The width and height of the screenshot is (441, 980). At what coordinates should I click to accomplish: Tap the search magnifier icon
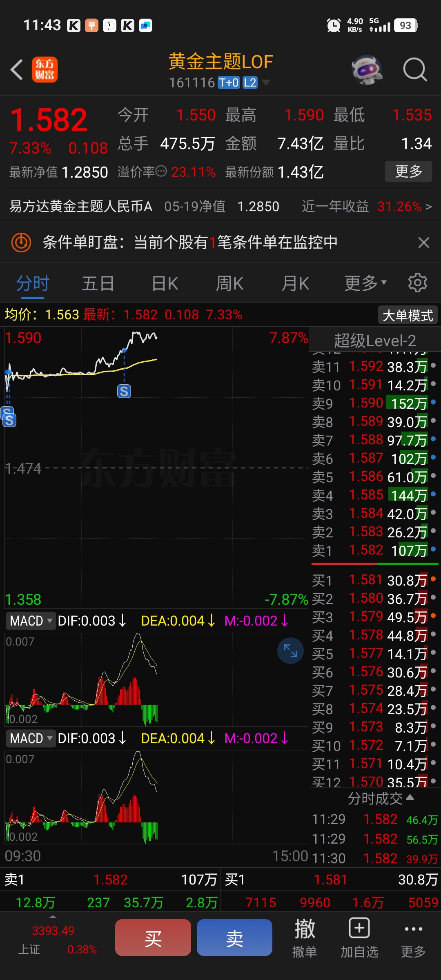pyautogui.click(x=415, y=69)
